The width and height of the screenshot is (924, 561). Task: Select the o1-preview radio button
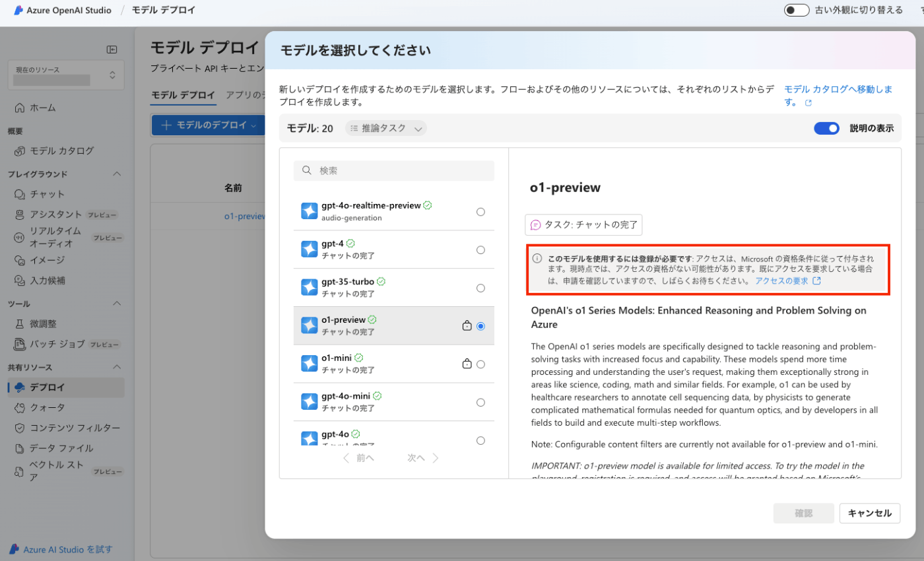tap(480, 326)
